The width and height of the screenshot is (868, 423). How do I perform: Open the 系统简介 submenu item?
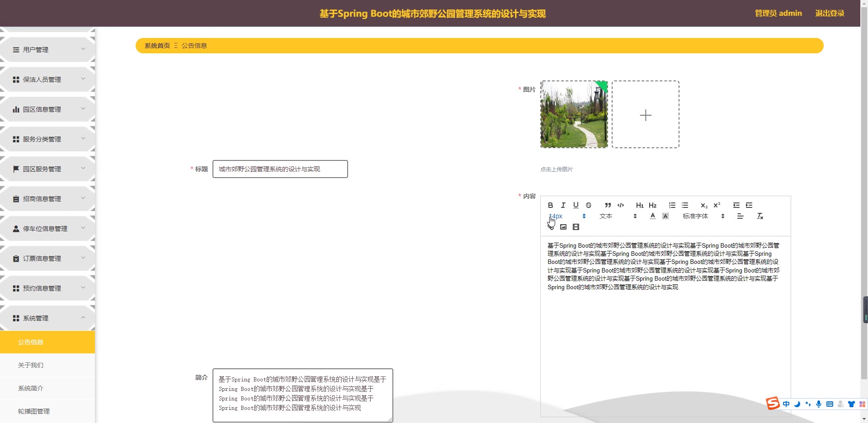tap(47, 388)
